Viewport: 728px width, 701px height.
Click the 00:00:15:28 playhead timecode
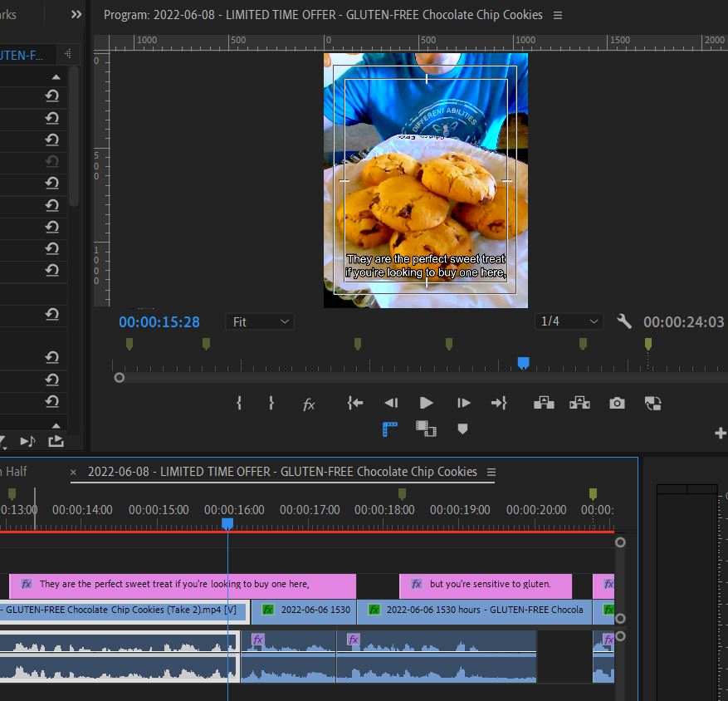pyautogui.click(x=159, y=322)
